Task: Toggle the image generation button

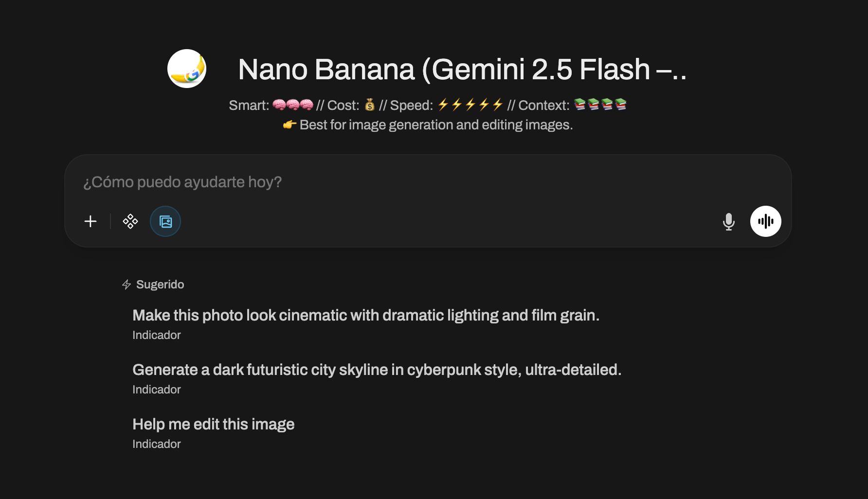Action: click(x=165, y=222)
